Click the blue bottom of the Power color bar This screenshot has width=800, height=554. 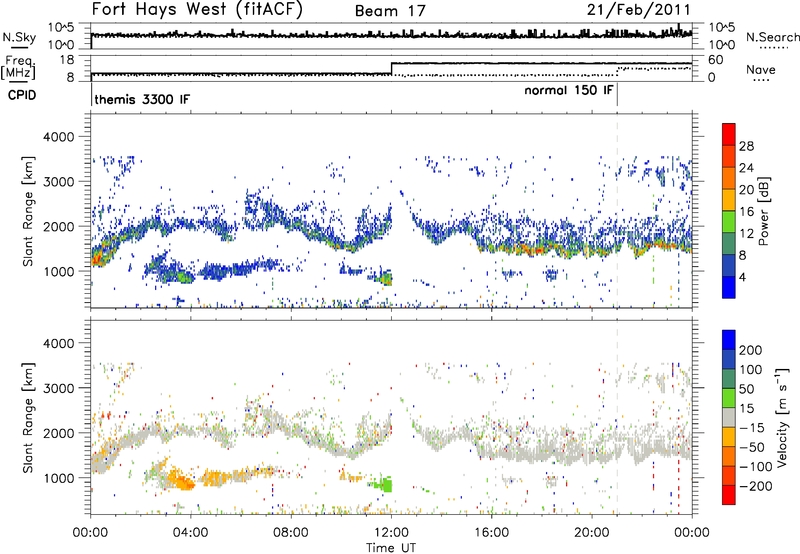point(729,287)
